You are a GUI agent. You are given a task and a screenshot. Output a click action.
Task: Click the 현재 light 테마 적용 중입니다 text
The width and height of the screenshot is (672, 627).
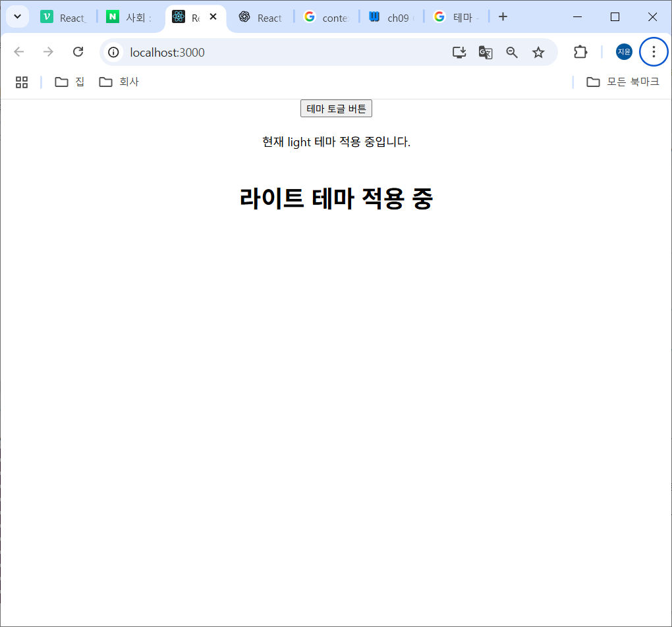336,142
